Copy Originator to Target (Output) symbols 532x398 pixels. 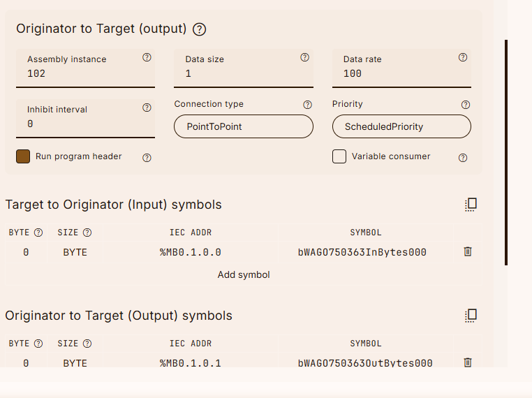pos(471,316)
